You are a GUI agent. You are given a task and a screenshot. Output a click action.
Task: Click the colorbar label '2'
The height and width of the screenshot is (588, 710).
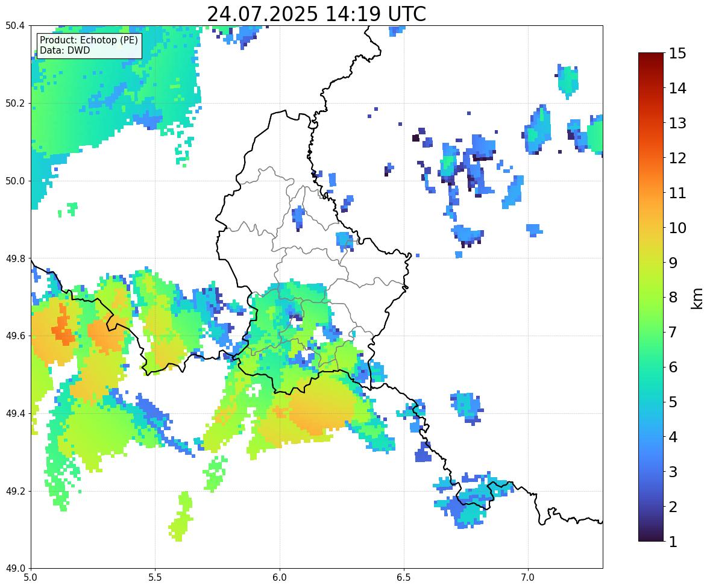pyautogui.click(x=673, y=507)
